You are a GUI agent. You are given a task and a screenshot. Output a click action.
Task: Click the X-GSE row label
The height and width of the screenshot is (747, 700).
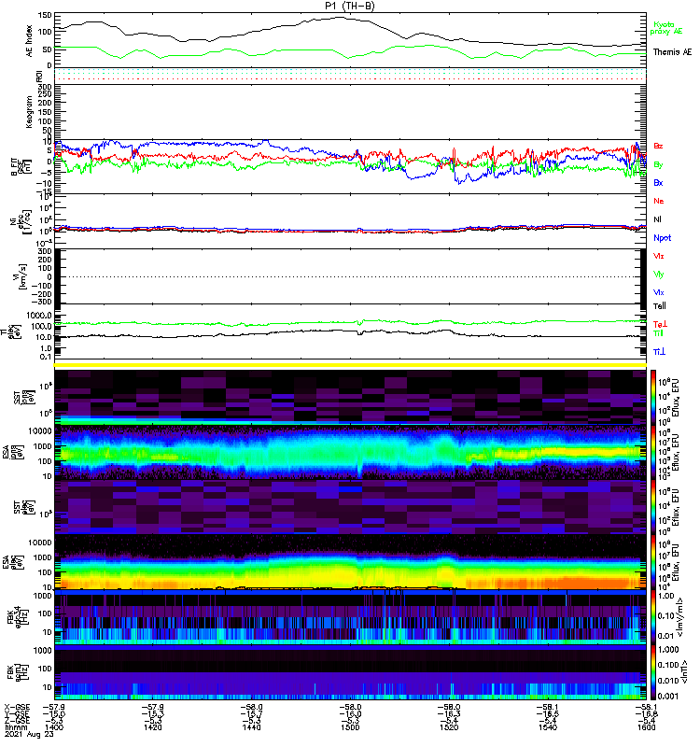(x=17, y=707)
